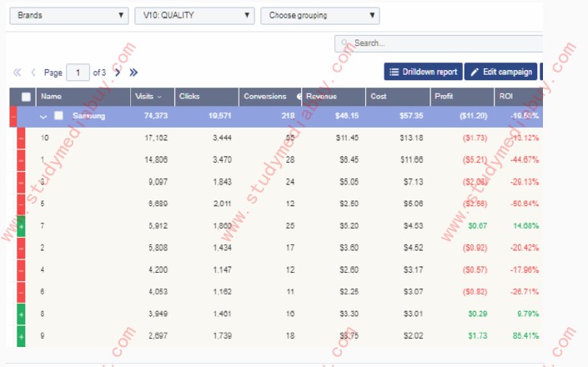Click the red minus marker for row 4
This screenshot has height=367, width=588.
[x=21, y=270]
